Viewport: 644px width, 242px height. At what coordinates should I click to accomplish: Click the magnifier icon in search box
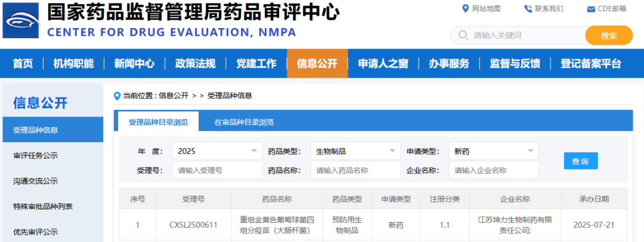click(463, 35)
